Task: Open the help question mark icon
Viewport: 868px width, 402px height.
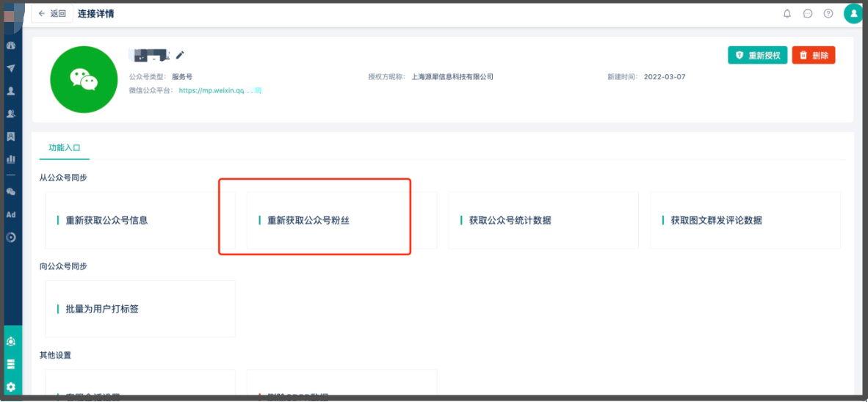Action: tap(828, 14)
